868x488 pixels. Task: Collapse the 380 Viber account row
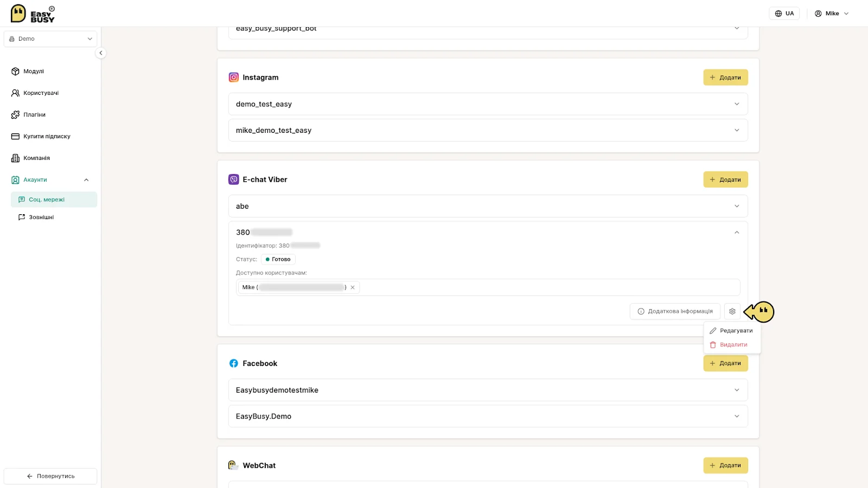click(x=737, y=233)
